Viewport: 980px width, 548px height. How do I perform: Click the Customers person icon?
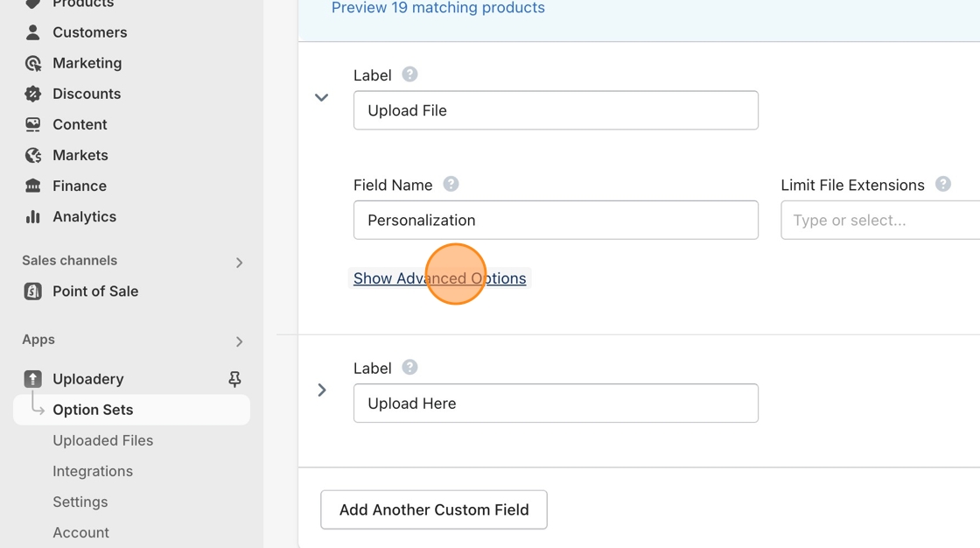[x=33, y=32]
